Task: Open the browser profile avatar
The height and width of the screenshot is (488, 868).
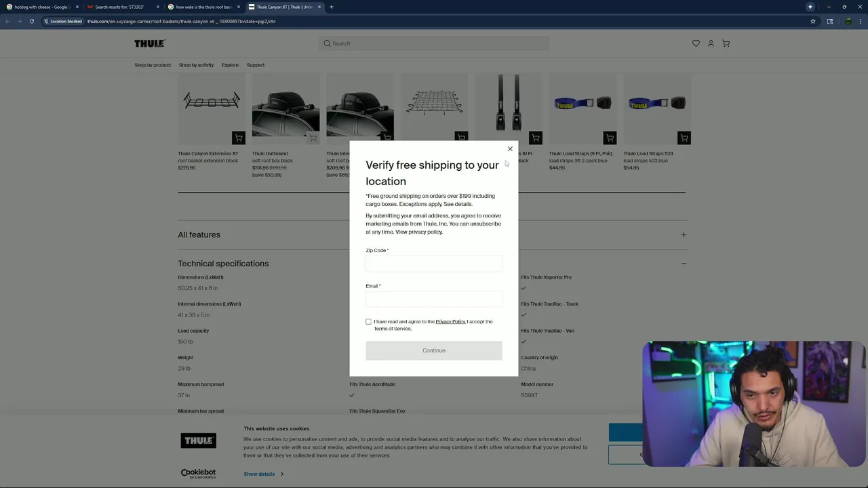Action: (848, 21)
